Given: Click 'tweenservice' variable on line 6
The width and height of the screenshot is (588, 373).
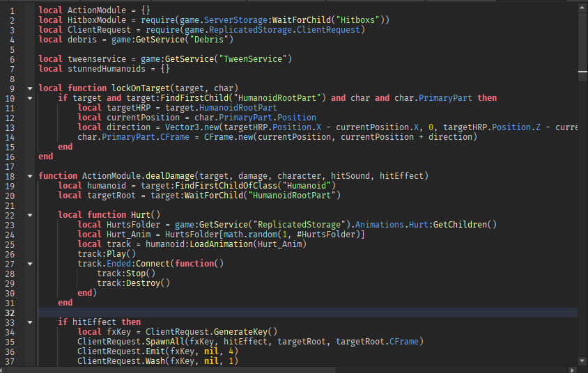Looking at the screenshot, I should click(x=97, y=58).
